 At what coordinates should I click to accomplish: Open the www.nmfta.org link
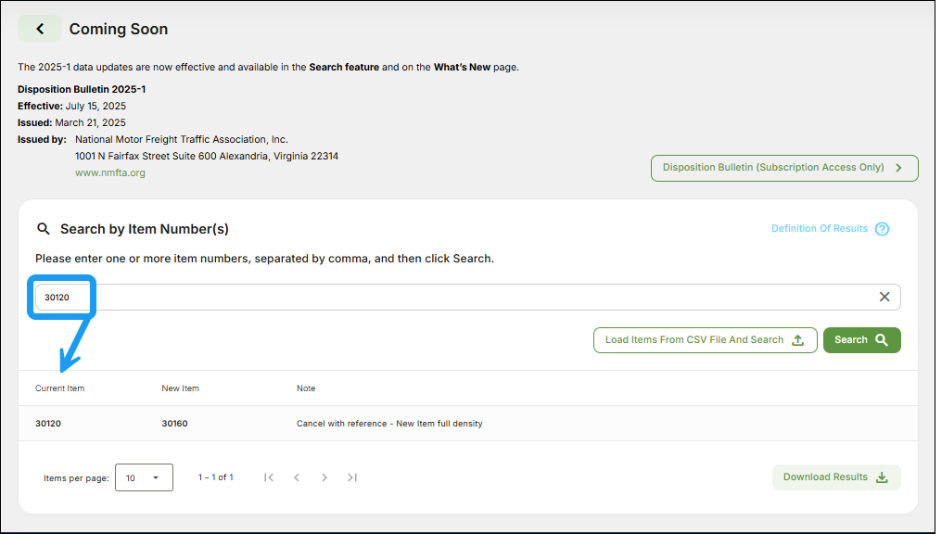click(110, 173)
